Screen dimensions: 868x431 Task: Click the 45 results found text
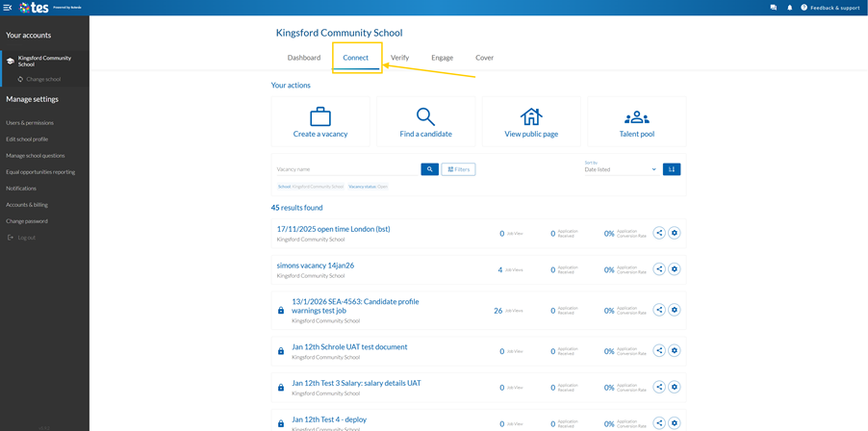296,208
